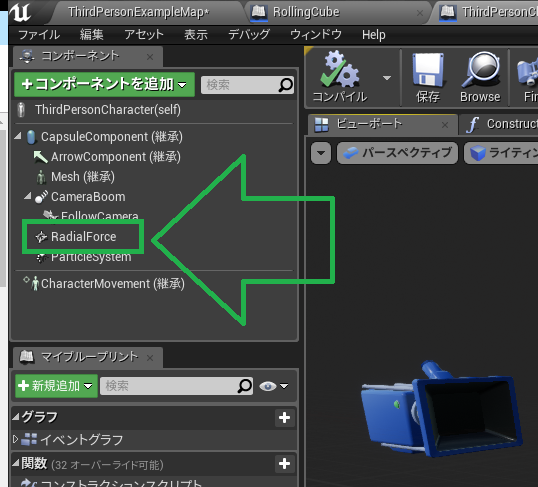Open the Perspective view mode dropdown
The width and height of the screenshot is (538, 487).
point(397,153)
